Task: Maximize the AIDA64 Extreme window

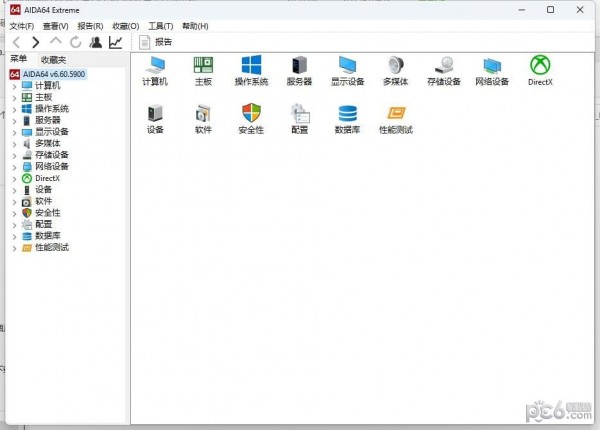Action: (x=550, y=10)
